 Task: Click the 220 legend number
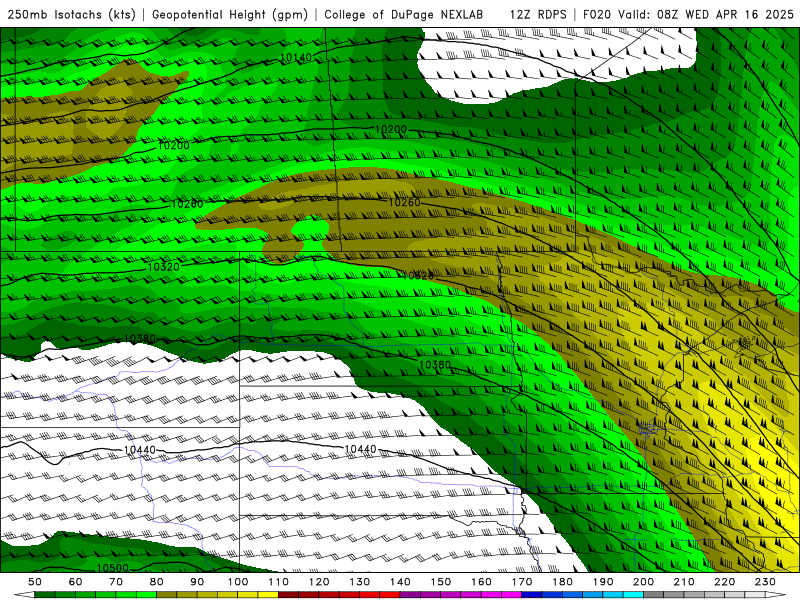point(724,582)
